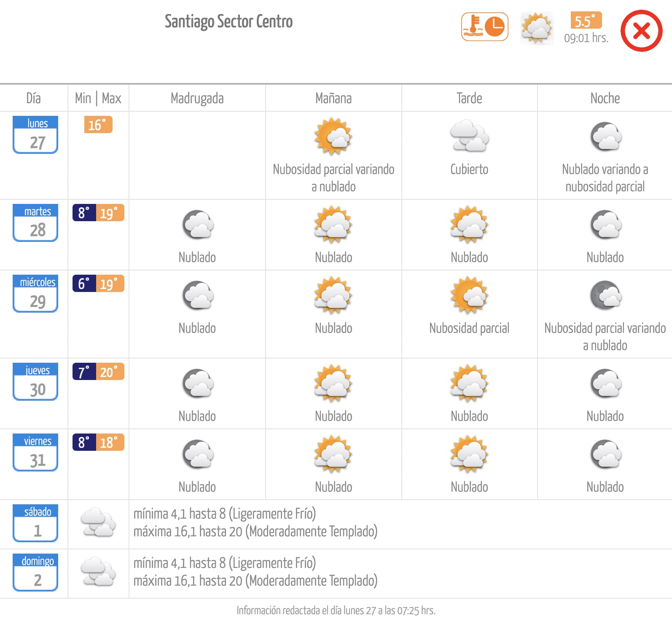Click miércoles Noche Nubosidad parcial variando text
Viewport: 672px width, 621px height.
[605, 337]
